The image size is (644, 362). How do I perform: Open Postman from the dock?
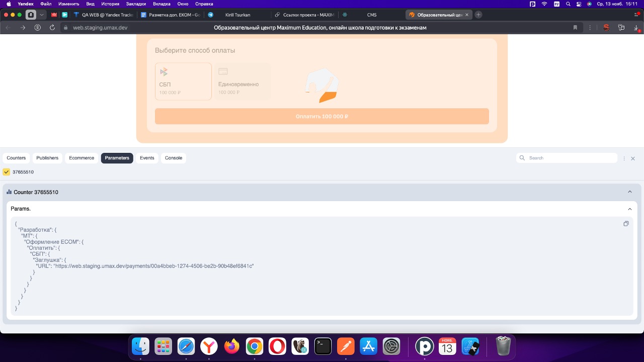[346, 346]
